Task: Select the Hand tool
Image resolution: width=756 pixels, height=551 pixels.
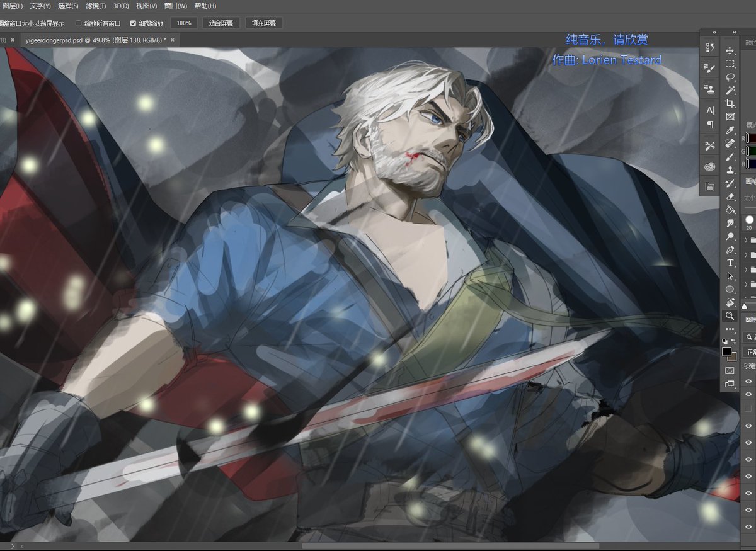Action: pos(730,302)
